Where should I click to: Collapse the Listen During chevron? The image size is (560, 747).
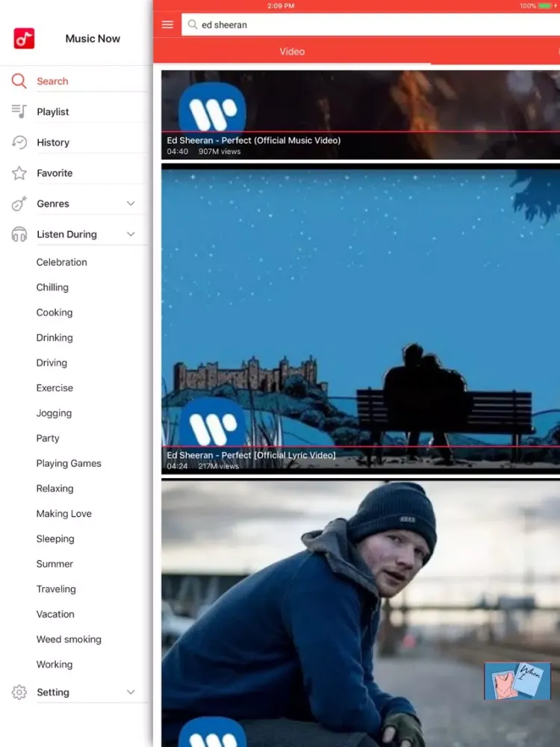click(131, 235)
